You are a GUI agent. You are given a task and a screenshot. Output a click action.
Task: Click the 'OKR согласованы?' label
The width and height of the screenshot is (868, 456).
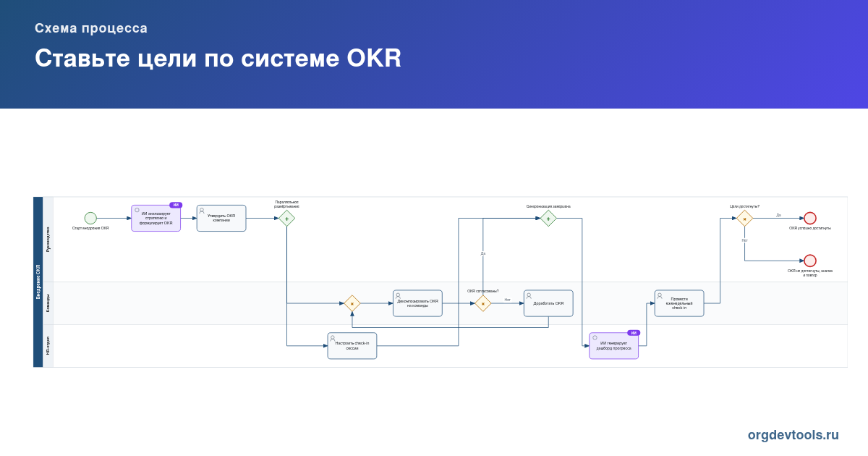(x=482, y=291)
